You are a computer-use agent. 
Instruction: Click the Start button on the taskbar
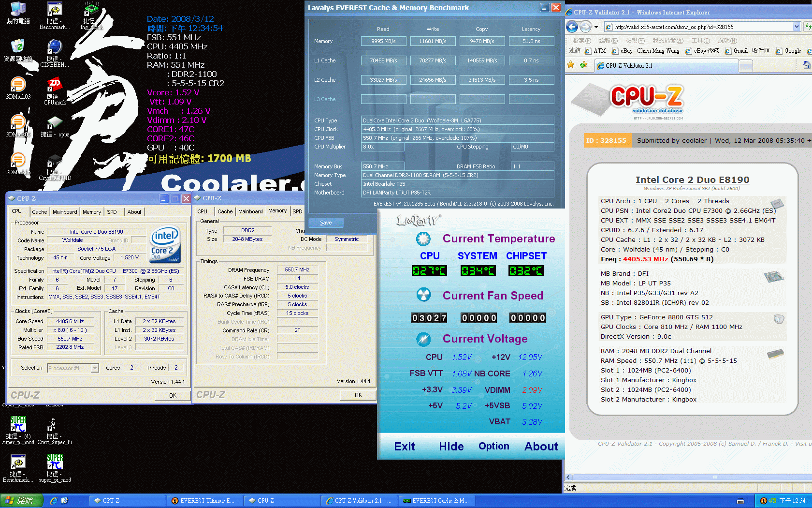[x=22, y=501]
